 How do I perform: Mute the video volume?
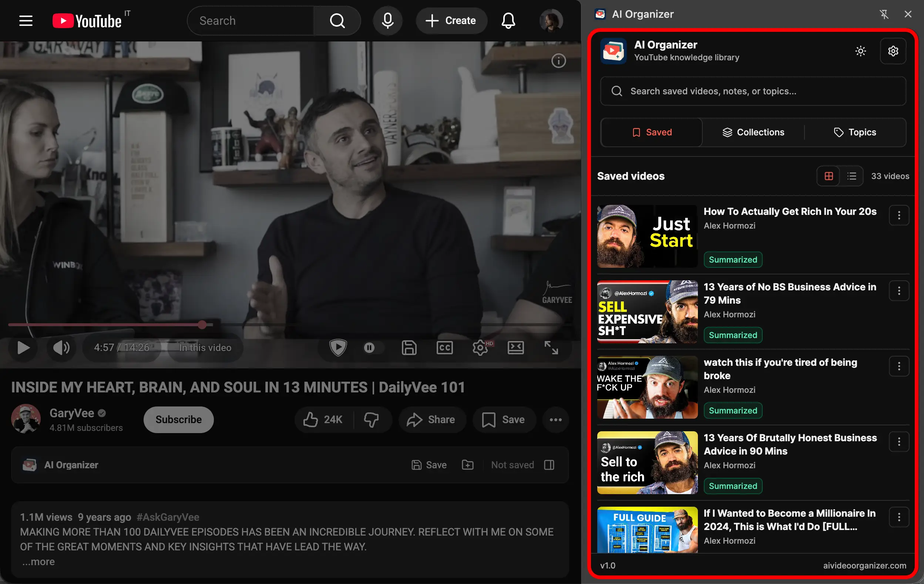tap(61, 347)
